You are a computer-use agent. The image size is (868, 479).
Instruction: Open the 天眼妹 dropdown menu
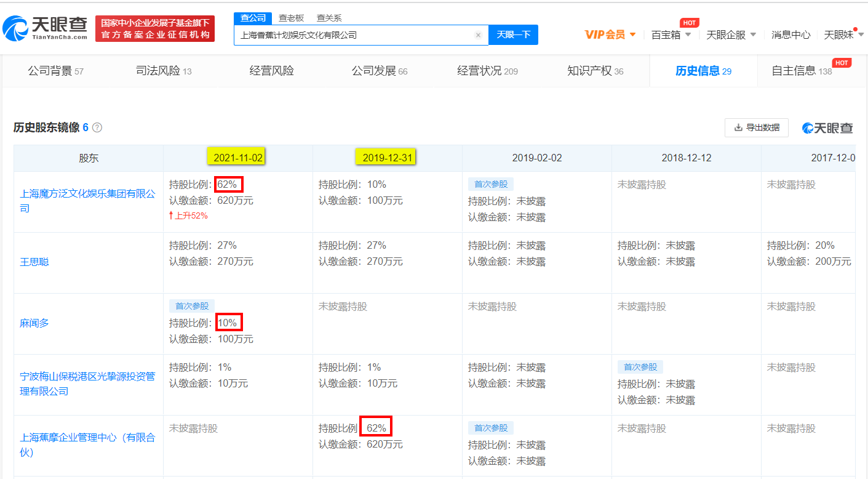(x=843, y=35)
